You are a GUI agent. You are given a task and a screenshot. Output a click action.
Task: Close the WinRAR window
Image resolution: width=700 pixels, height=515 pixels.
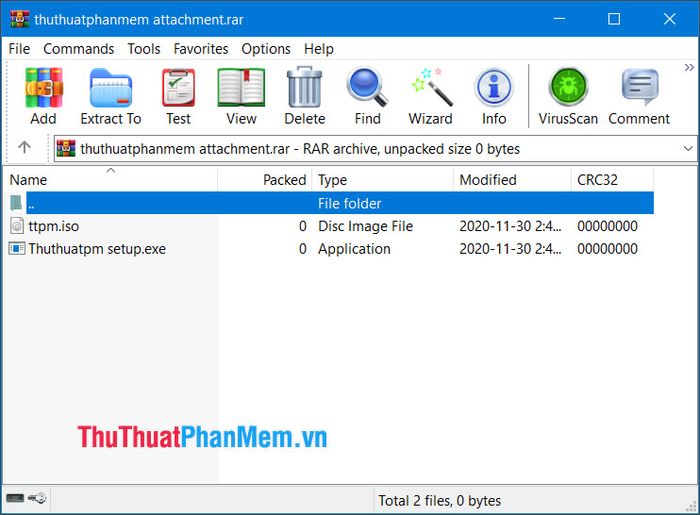669,19
